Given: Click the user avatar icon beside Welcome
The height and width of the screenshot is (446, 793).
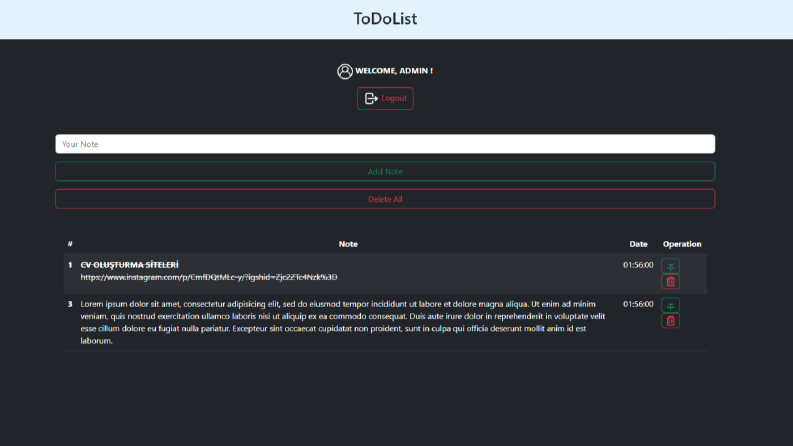Looking at the screenshot, I should click(x=345, y=71).
